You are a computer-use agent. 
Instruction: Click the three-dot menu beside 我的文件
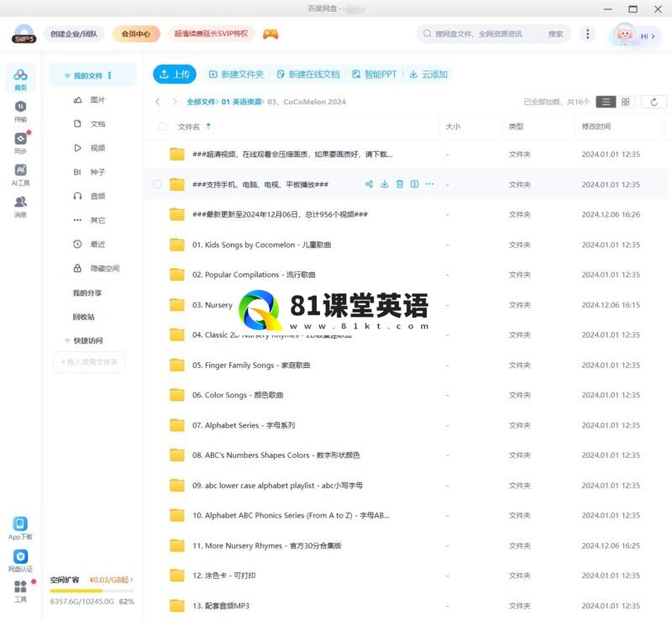point(110,76)
